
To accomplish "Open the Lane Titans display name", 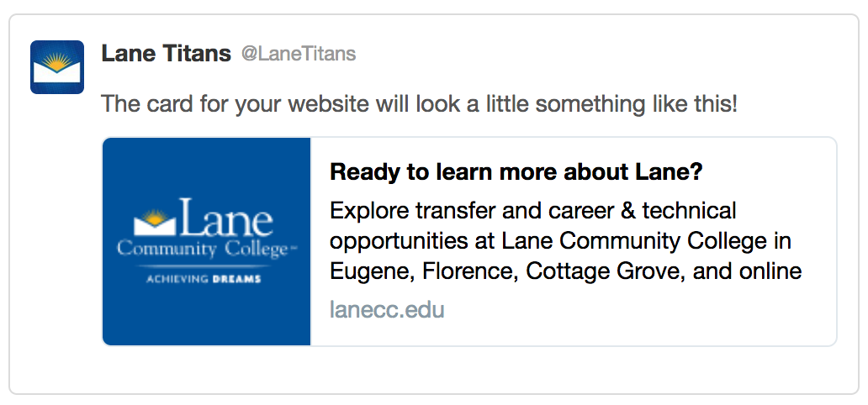I will coord(166,54).
